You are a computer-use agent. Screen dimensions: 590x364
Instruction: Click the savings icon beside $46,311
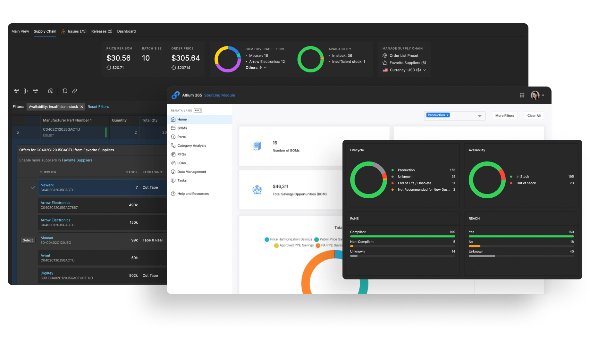tap(257, 190)
